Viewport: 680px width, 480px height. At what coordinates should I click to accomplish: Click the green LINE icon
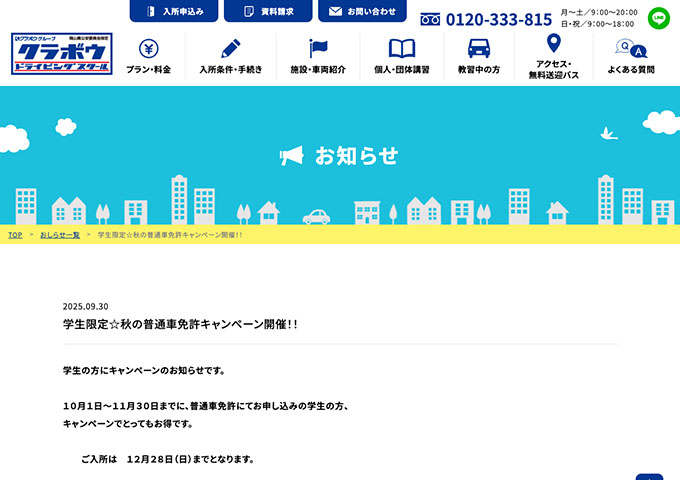click(x=658, y=18)
